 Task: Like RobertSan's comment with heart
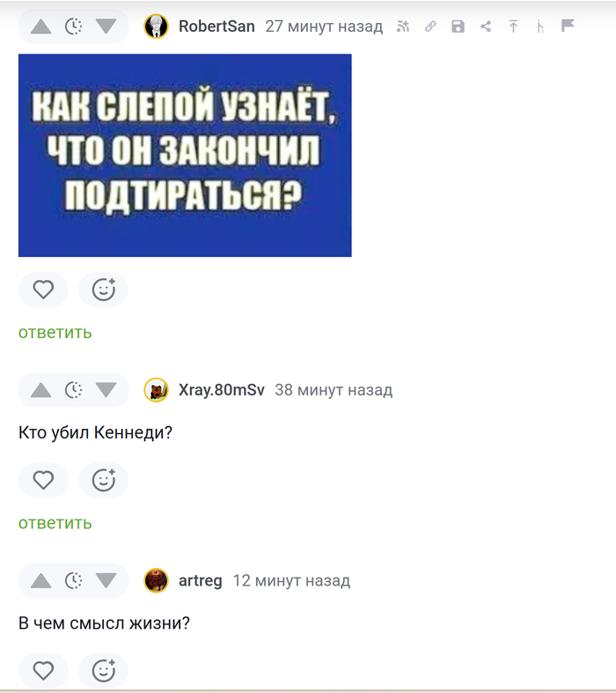point(43,290)
